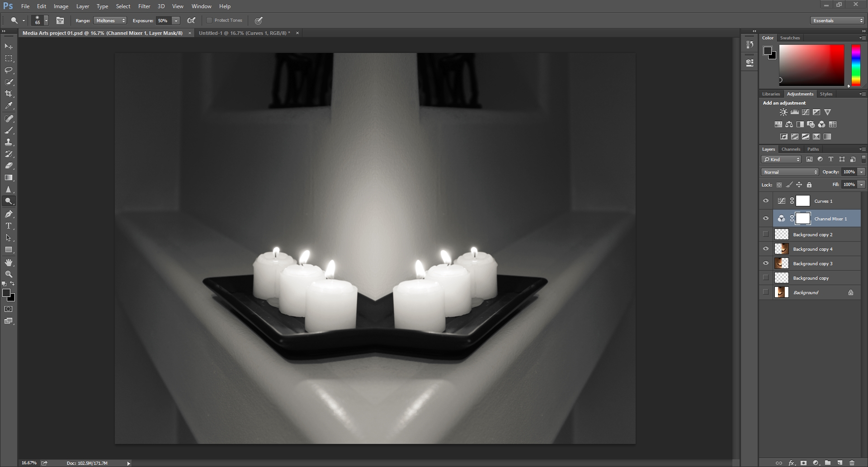
Task: Select the Eyedropper tool
Action: point(9,105)
